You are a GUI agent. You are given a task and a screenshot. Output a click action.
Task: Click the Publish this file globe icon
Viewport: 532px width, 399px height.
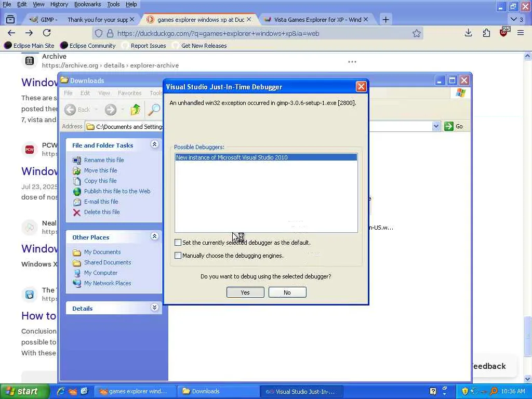77,191
